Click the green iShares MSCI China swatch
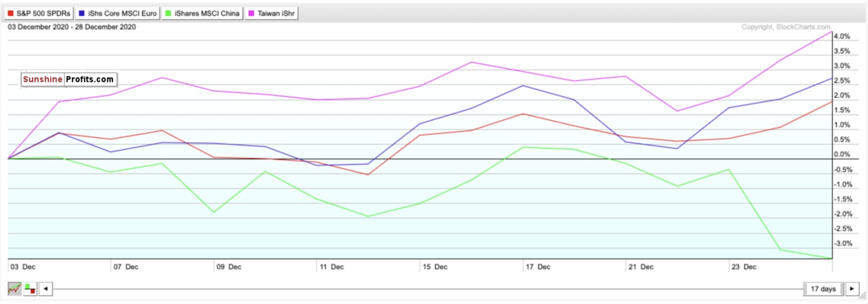The height and width of the screenshot is (304, 868). click(168, 14)
